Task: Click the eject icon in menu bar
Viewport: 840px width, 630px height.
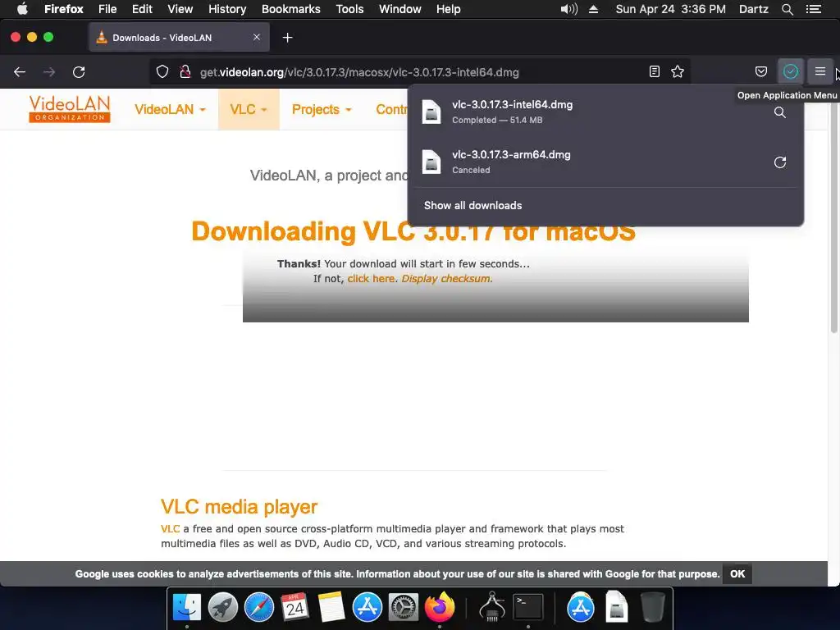Action: pos(593,9)
